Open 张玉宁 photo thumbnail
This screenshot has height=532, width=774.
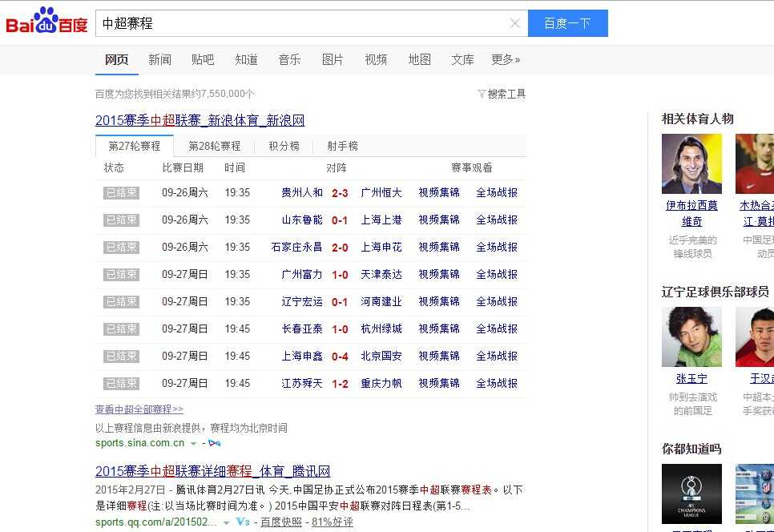[691, 337]
